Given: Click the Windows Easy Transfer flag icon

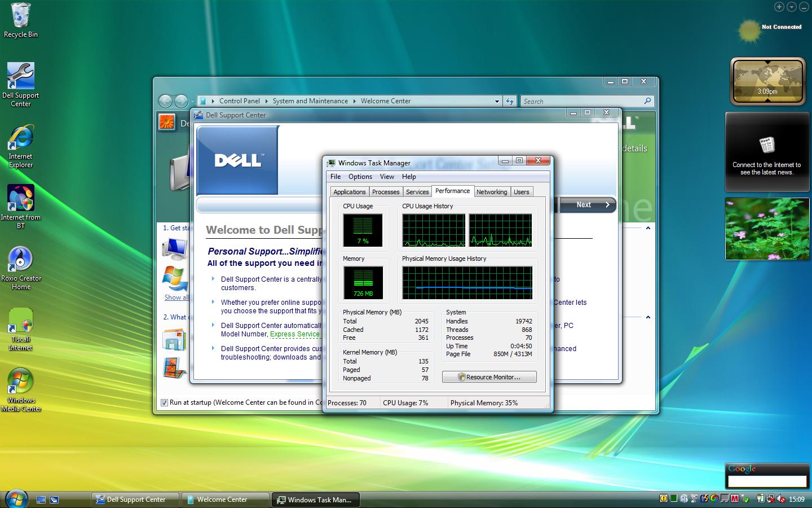Looking at the screenshot, I should click(175, 278).
